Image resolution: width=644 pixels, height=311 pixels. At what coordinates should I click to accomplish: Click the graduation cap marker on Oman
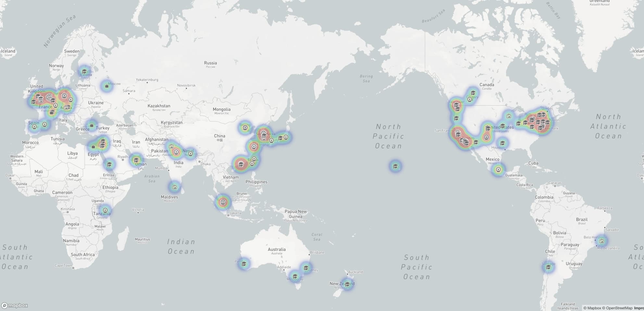pyautogui.click(x=136, y=160)
